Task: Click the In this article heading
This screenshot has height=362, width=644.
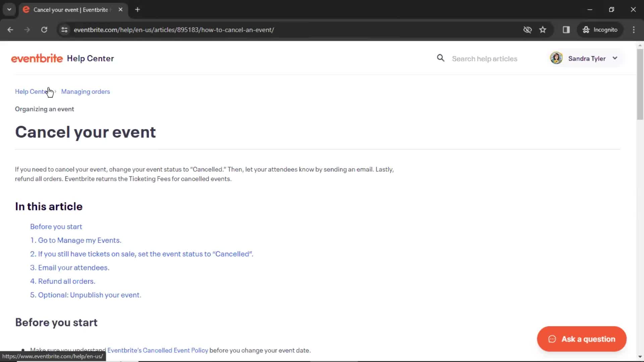Action: 49,206
